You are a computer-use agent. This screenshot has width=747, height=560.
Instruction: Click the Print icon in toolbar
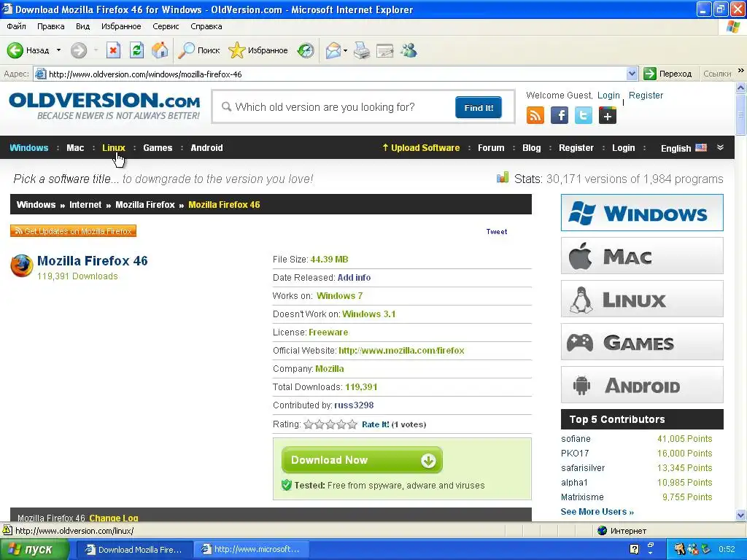click(x=362, y=50)
